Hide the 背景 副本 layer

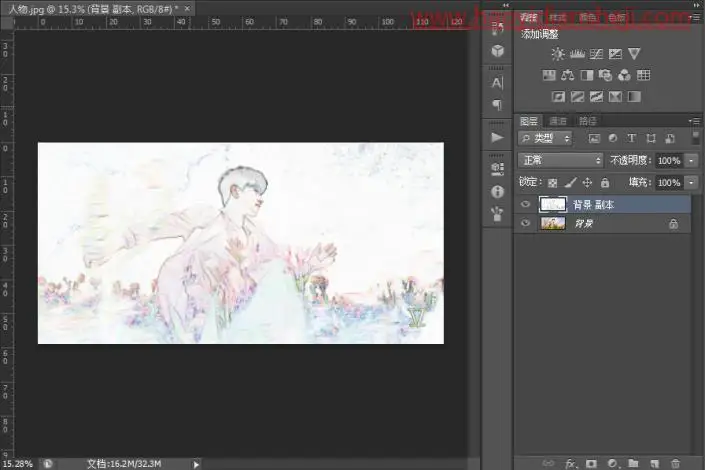pyautogui.click(x=525, y=205)
